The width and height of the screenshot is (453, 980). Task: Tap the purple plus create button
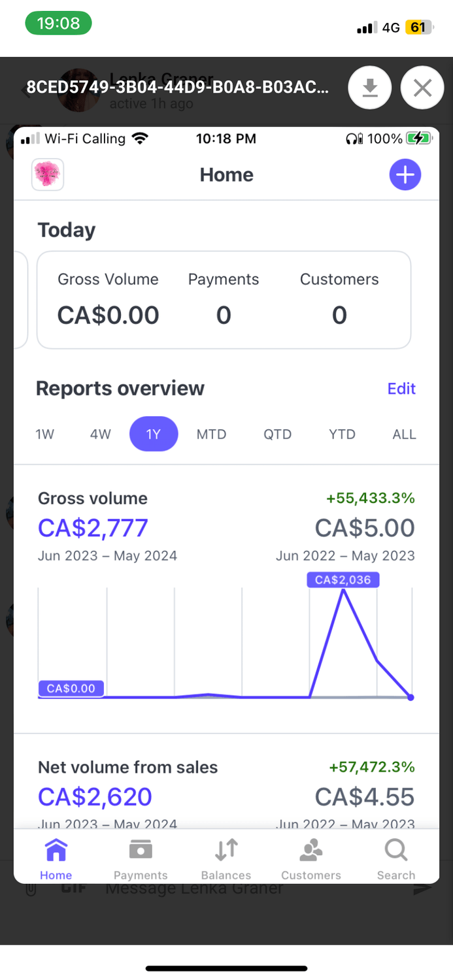tap(405, 175)
